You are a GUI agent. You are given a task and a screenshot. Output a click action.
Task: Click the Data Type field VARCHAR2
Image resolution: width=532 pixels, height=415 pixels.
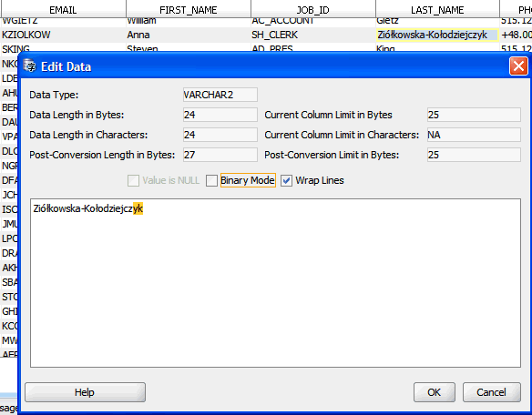pos(220,95)
